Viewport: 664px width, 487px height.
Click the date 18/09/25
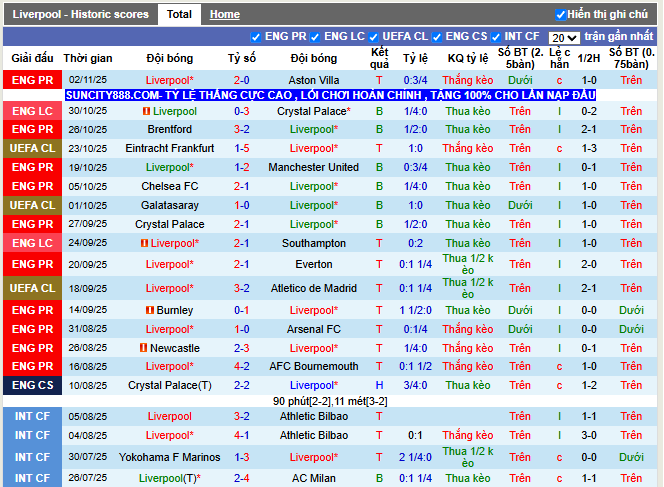coord(88,288)
